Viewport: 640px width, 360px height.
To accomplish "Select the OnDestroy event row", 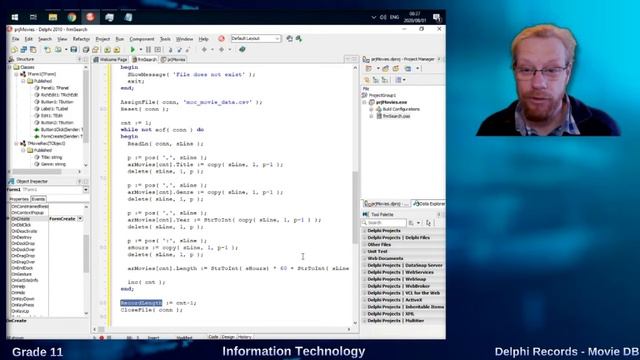I will pos(21,237).
